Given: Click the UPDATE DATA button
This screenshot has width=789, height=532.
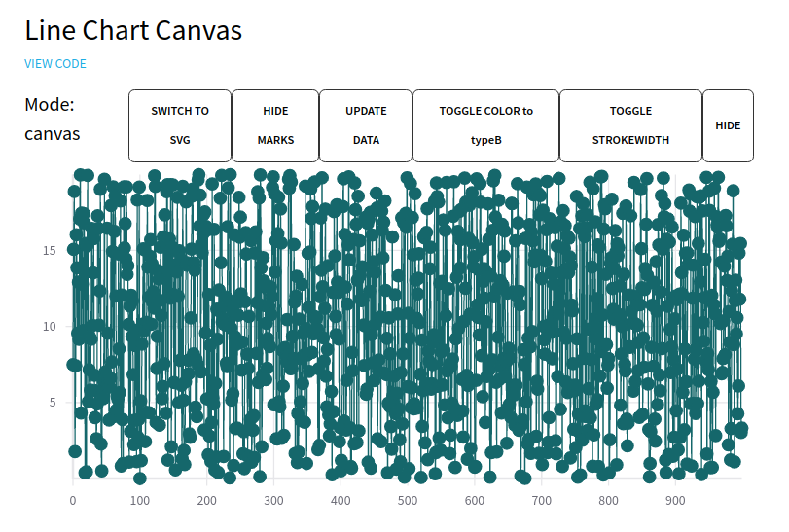Looking at the screenshot, I should point(366,125).
